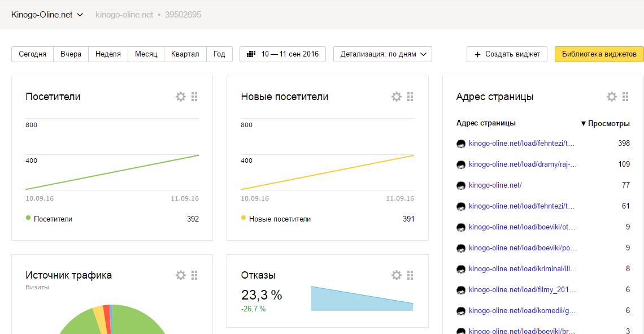Select the Сегодня period tab
This screenshot has width=644, height=334.
point(32,54)
